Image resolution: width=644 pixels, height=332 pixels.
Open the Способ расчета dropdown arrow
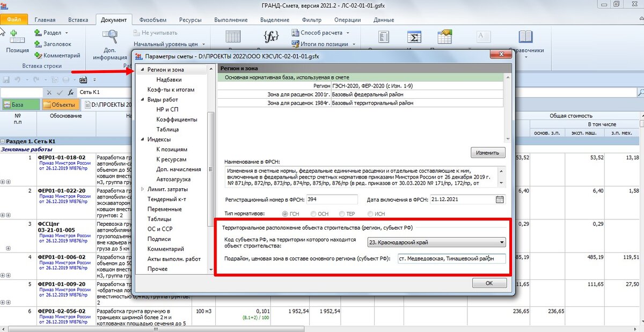tap(348, 33)
